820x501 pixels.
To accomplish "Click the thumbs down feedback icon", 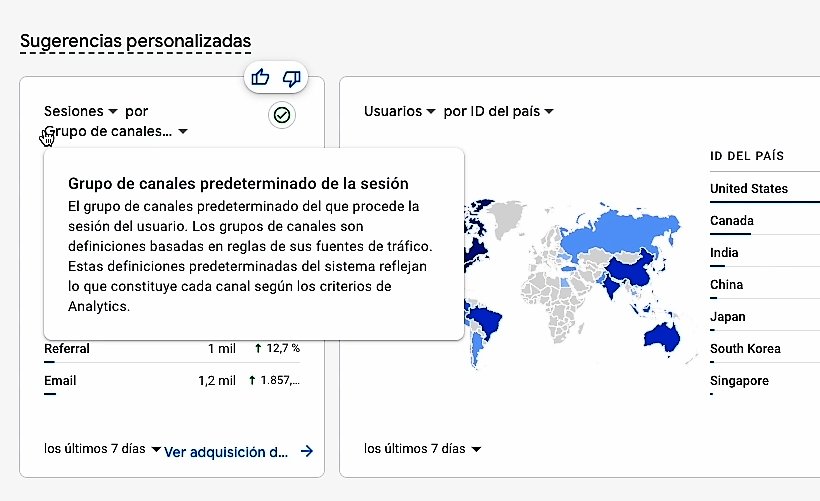I will click(x=291, y=78).
